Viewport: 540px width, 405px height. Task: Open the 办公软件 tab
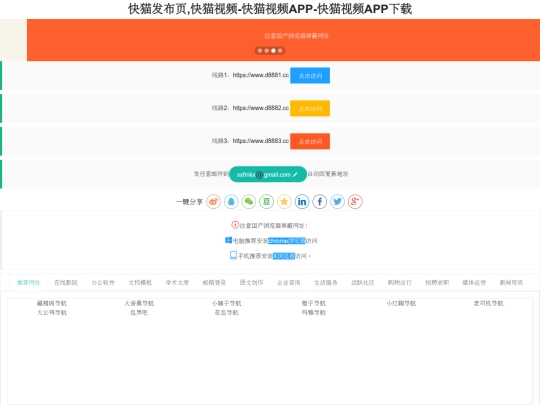[103, 283]
